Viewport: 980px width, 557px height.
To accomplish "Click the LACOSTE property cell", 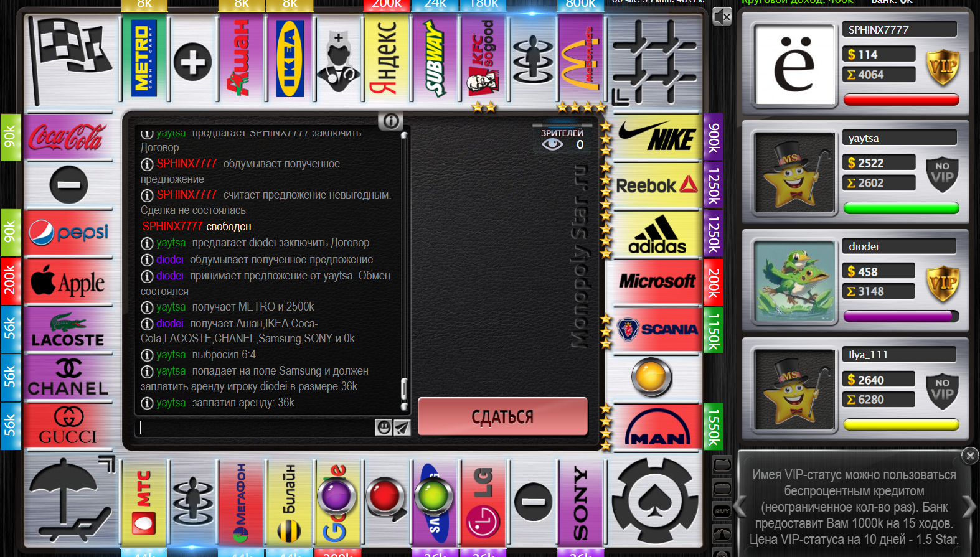I will point(68,330).
